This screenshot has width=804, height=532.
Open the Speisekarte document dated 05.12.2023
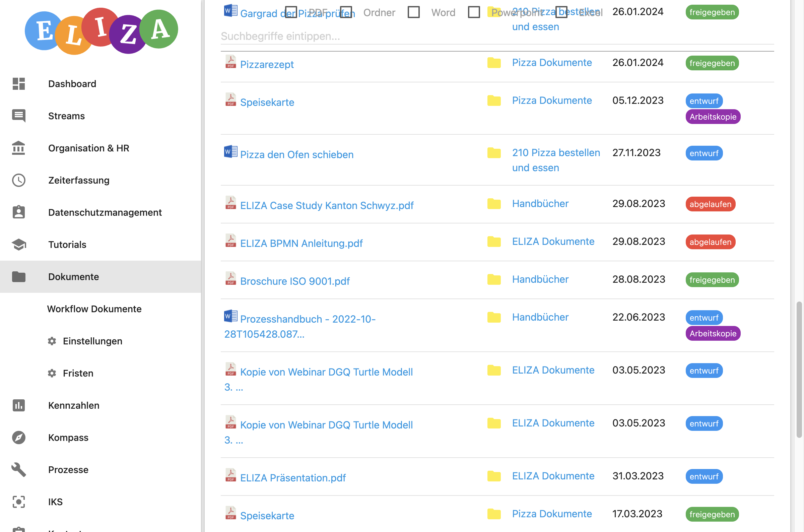(x=267, y=103)
